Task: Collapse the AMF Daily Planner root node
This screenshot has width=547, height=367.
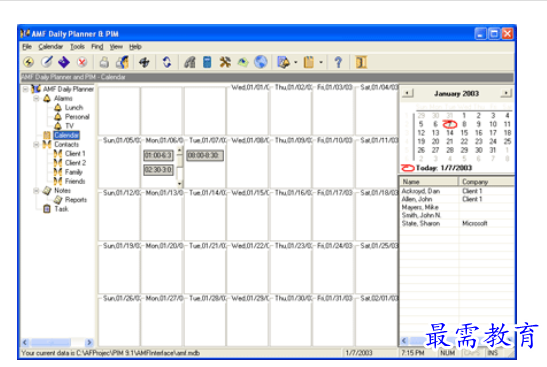Action: (x=25, y=89)
